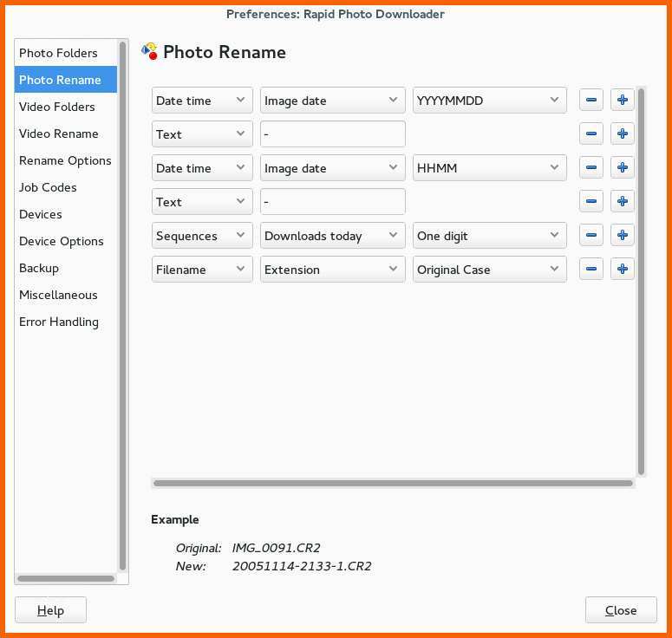Viewport: 672px width, 638px height.
Task: Expand the HHMM time format dropdown
Action: point(489,168)
